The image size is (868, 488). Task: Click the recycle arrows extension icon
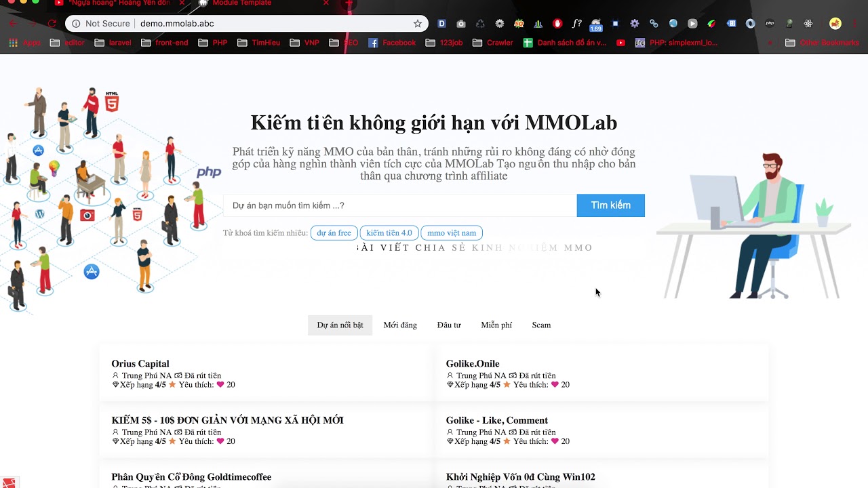480,24
